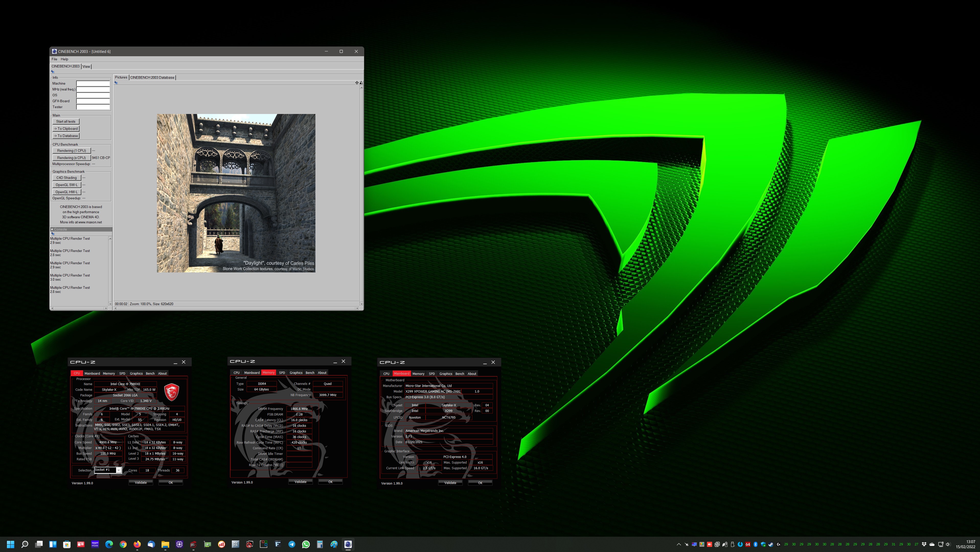
Task: Open WhatsApp from the taskbar
Action: [x=306, y=544]
